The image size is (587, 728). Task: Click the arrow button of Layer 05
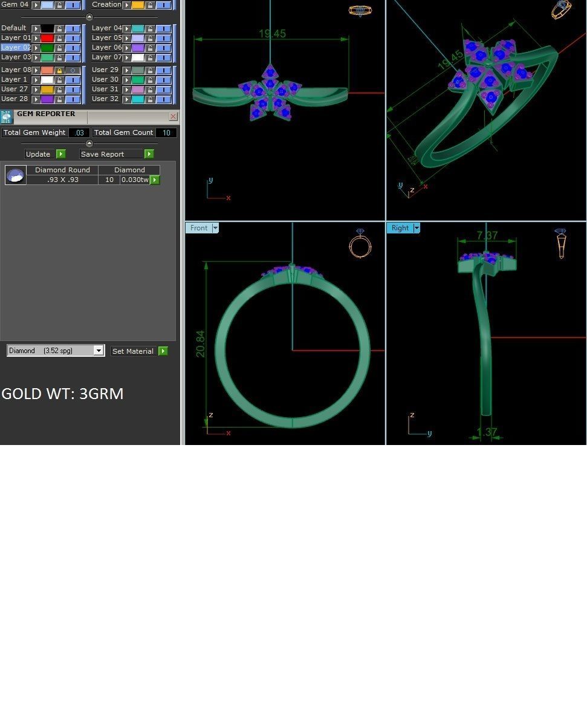click(x=126, y=38)
